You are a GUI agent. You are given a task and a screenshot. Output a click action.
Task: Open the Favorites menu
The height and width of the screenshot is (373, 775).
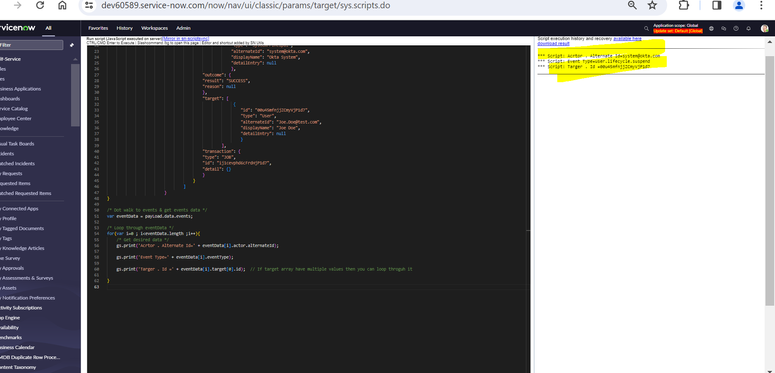(98, 28)
